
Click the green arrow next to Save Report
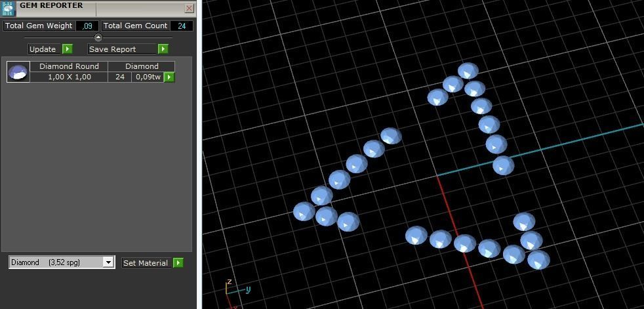tap(163, 49)
